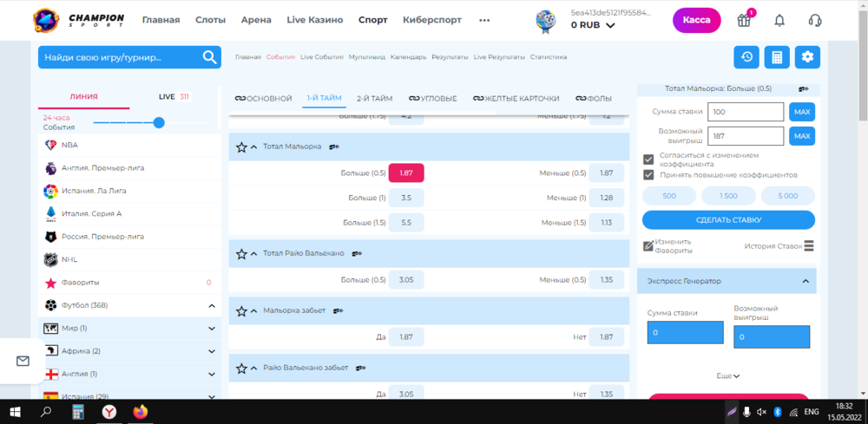Click MAX next to Сумма ставки
The width and height of the screenshot is (868, 424).
[802, 112]
